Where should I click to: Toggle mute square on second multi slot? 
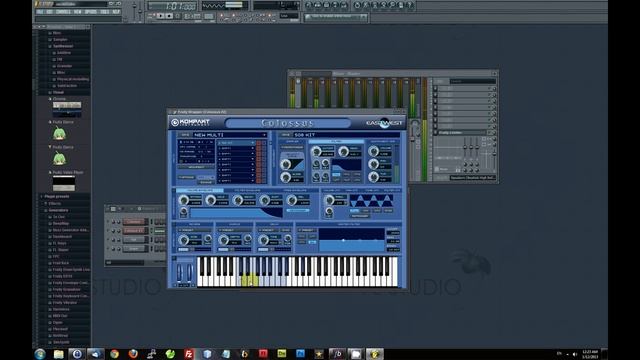[x=258, y=149]
